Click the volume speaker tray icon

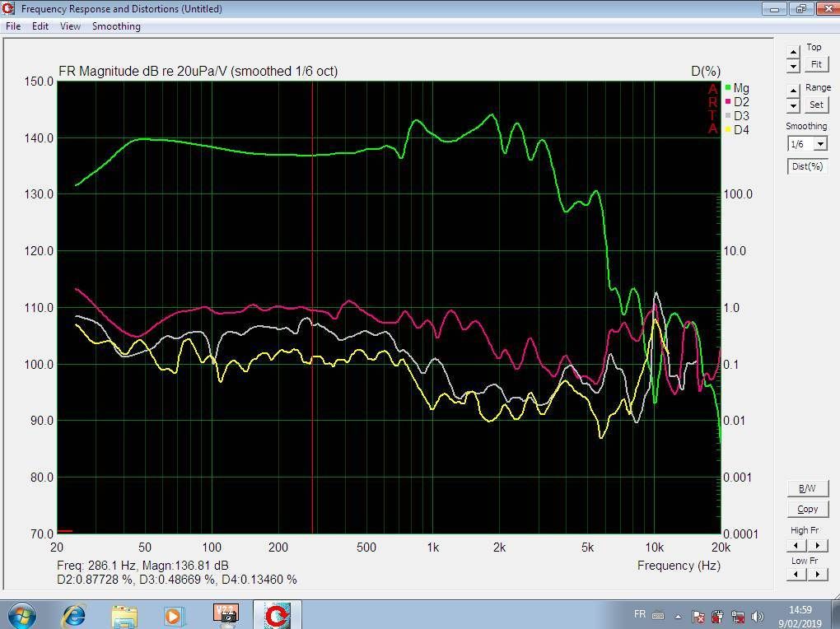(x=758, y=616)
